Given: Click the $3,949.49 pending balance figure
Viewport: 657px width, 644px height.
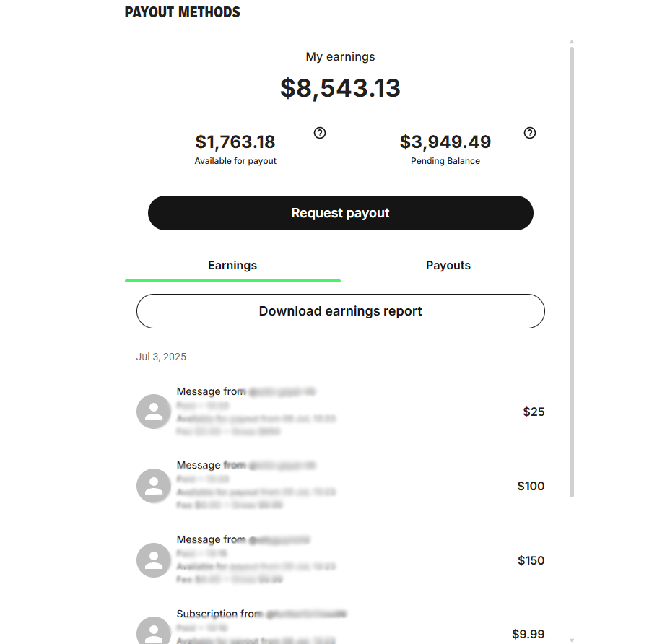Looking at the screenshot, I should (x=445, y=142).
